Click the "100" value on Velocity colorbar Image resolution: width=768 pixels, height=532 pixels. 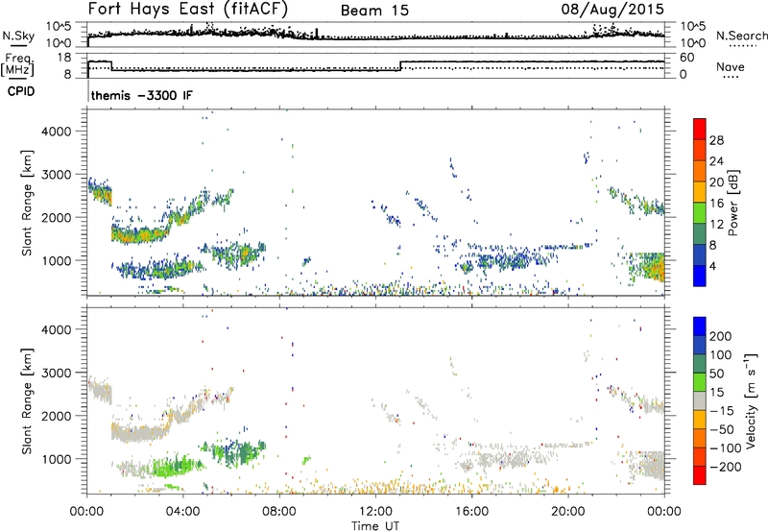(720, 355)
